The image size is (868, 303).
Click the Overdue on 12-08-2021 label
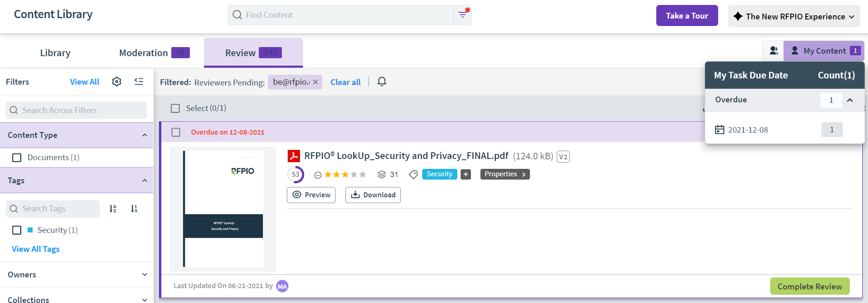(228, 132)
